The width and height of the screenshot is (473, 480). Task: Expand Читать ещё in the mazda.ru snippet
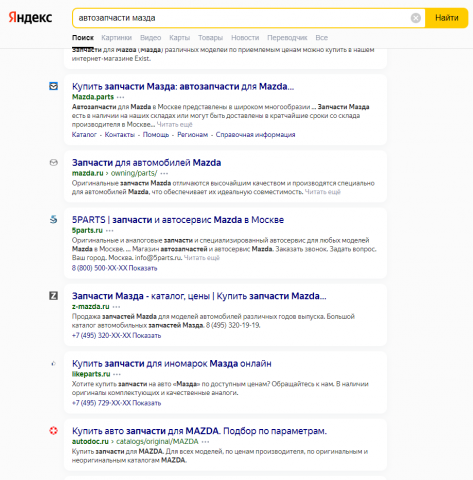323,192
